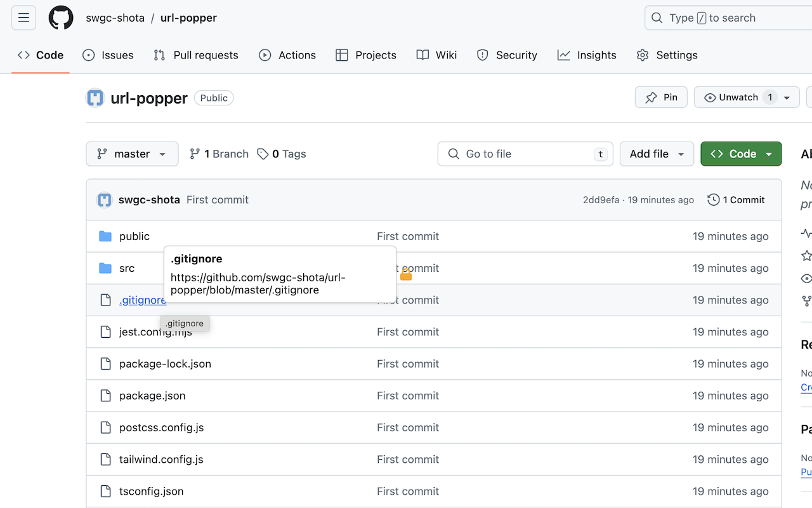Open the .gitignore file
Screen dimensions: 812x508
[x=143, y=300]
